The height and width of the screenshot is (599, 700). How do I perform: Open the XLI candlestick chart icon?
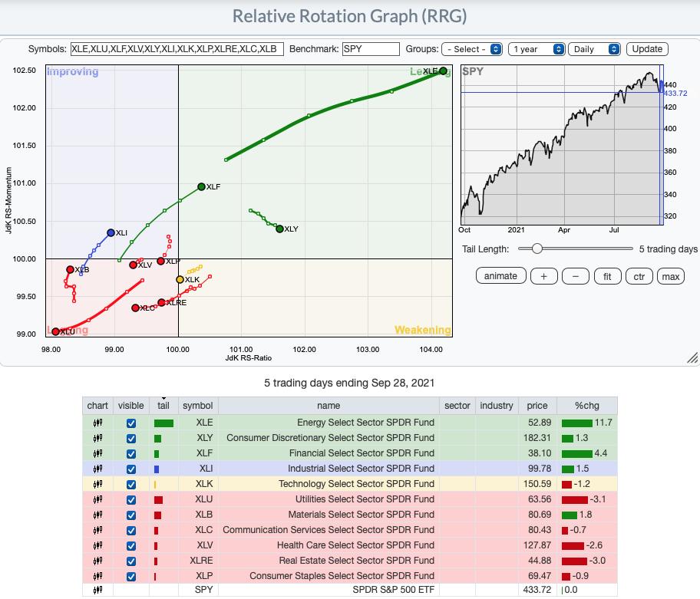pyautogui.click(x=97, y=469)
